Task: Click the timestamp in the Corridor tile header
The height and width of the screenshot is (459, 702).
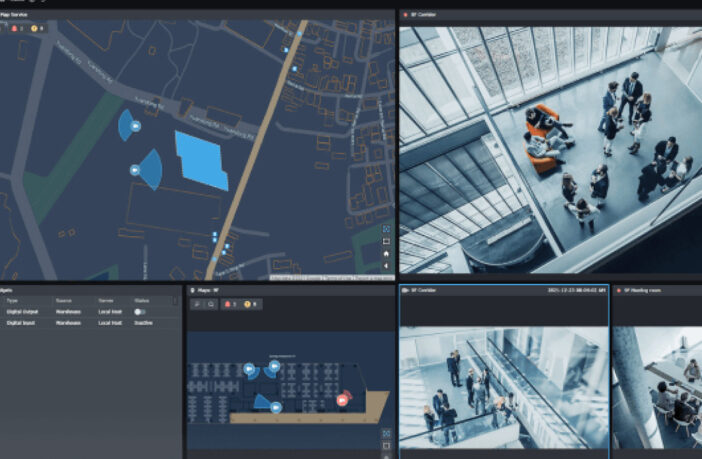Action: 577,291
